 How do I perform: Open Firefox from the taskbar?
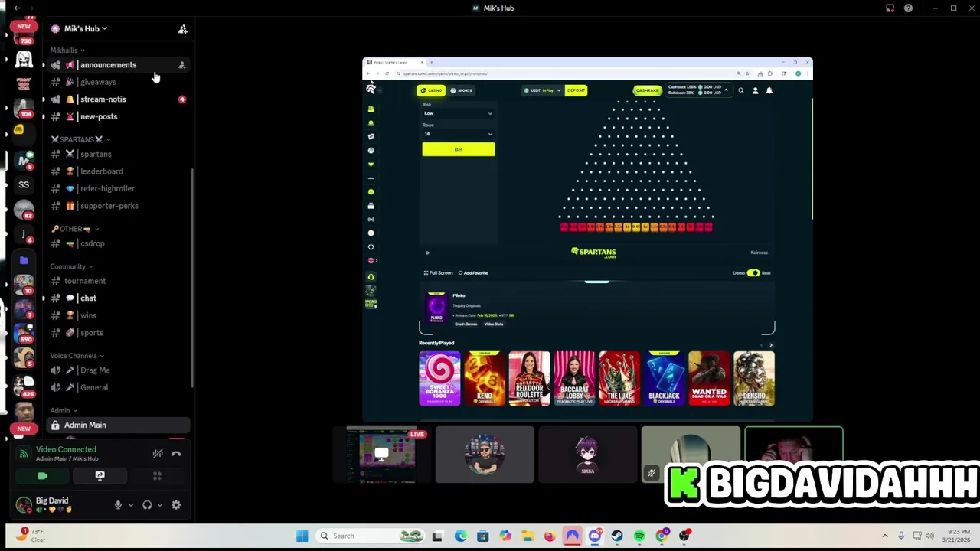click(550, 536)
